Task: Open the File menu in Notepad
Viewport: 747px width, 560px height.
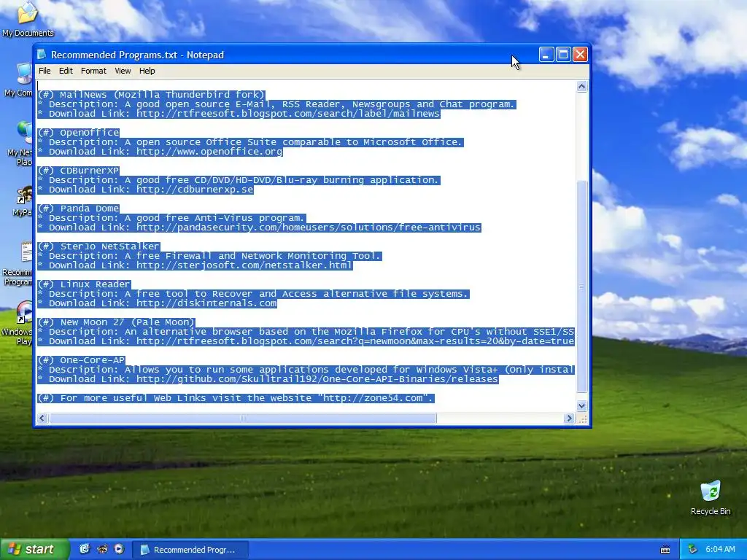Action: pyautogui.click(x=44, y=71)
